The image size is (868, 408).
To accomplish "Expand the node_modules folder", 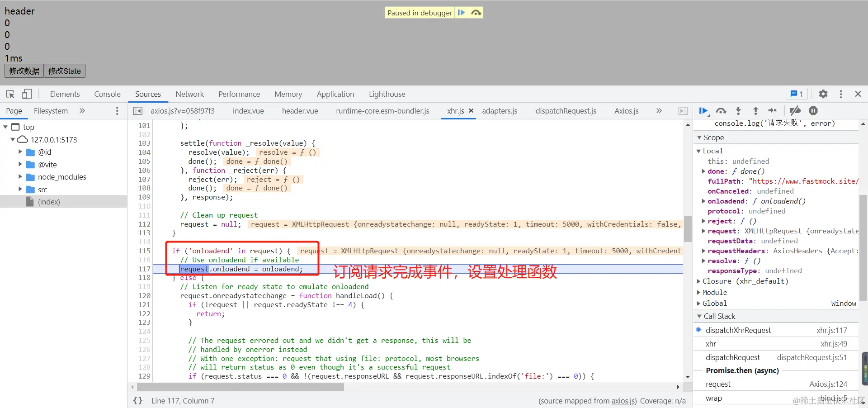I will [20, 177].
